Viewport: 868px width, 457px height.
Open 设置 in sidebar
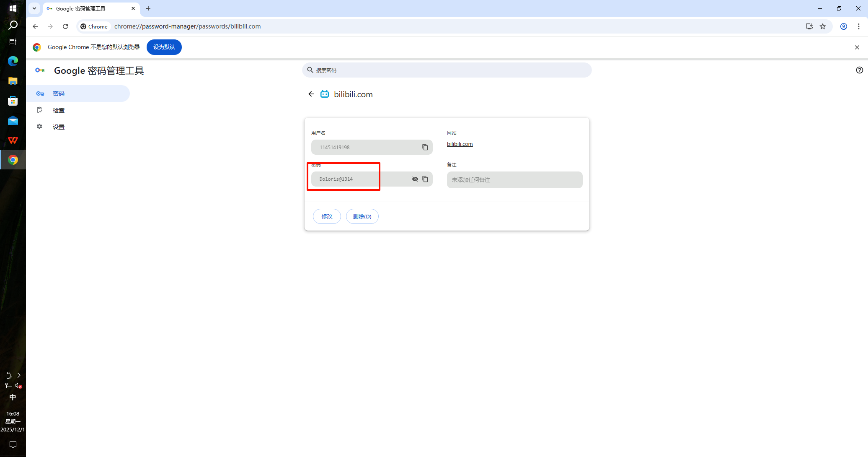pyautogui.click(x=59, y=127)
